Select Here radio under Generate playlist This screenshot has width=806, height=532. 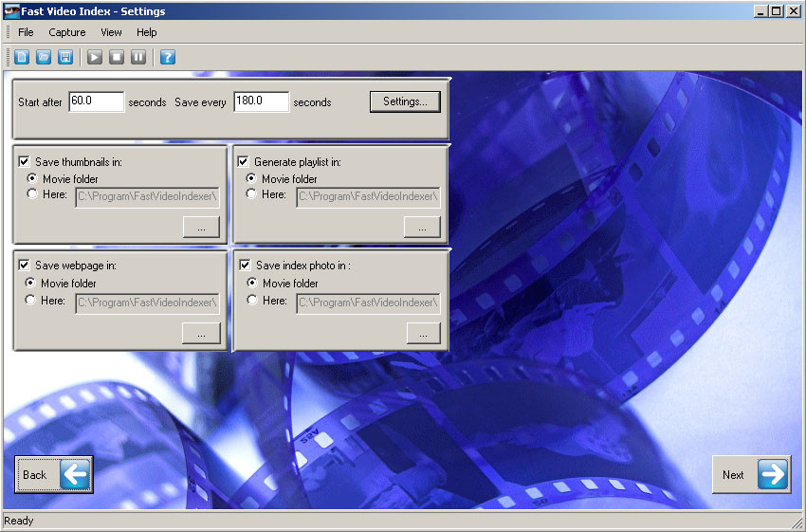point(251,193)
